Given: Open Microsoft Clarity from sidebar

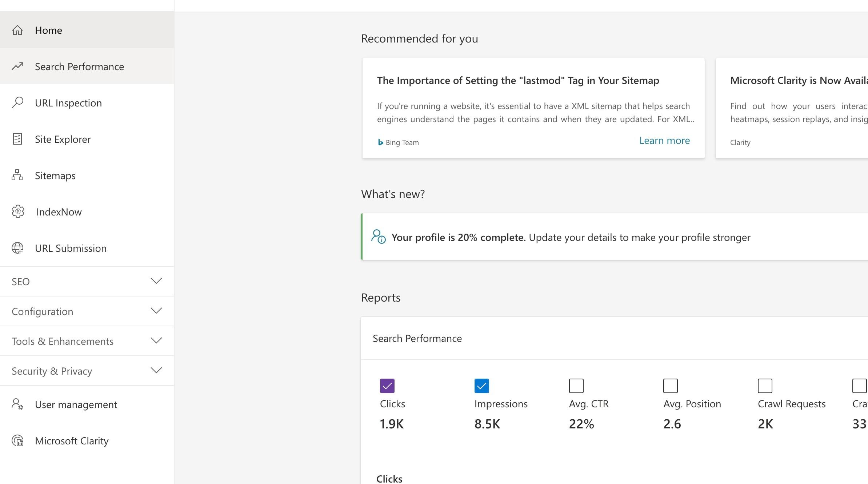Looking at the screenshot, I should click(87, 440).
